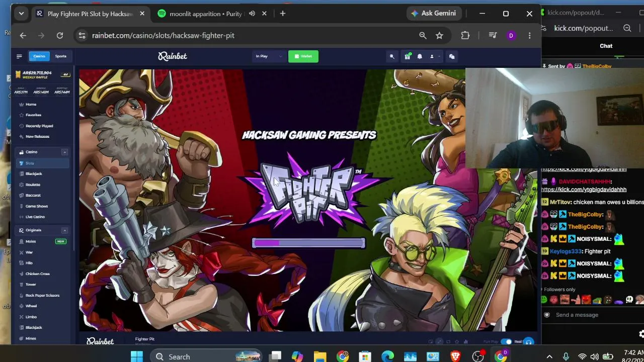Click the Rainbet logo in header
Viewport: 644px width, 362px height.
173,56
